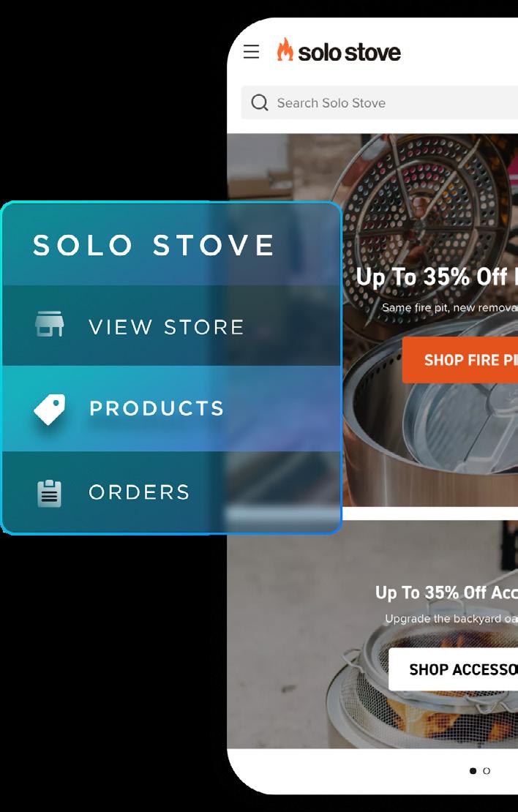Click the price tag Products icon
This screenshot has height=812, width=518.
50,409
